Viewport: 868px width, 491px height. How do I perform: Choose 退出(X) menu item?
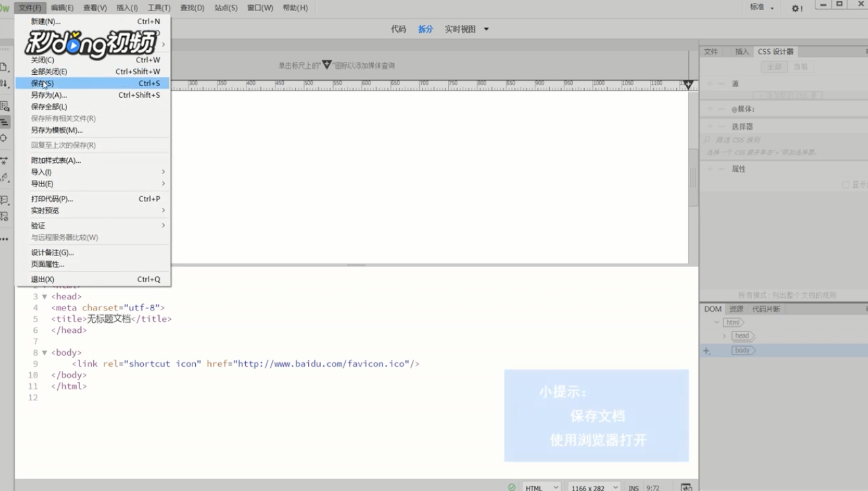coord(93,279)
